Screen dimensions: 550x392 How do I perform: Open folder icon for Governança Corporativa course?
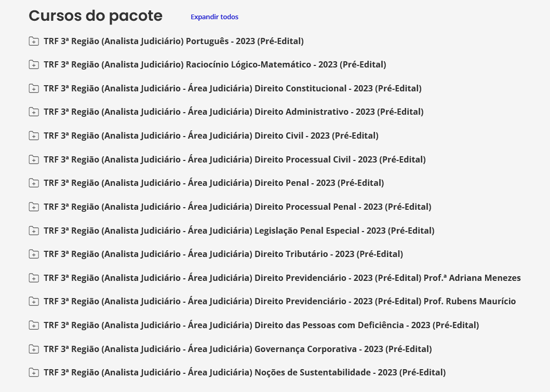click(x=34, y=349)
